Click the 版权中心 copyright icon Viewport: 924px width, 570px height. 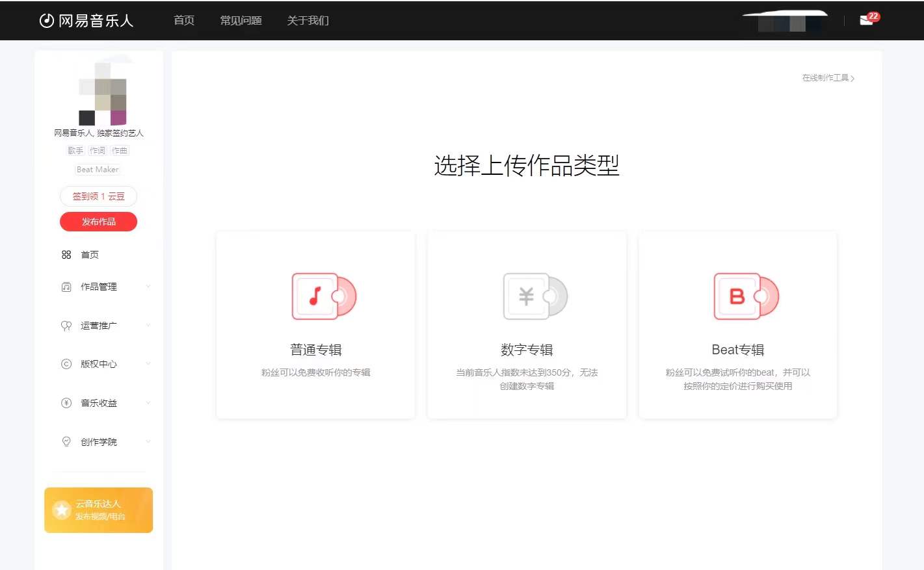tap(66, 364)
